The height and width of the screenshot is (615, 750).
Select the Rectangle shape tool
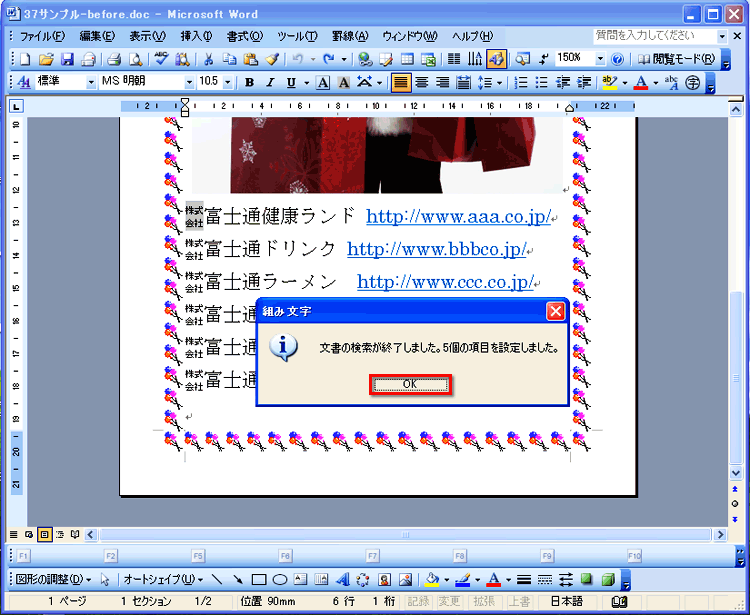(259, 580)
